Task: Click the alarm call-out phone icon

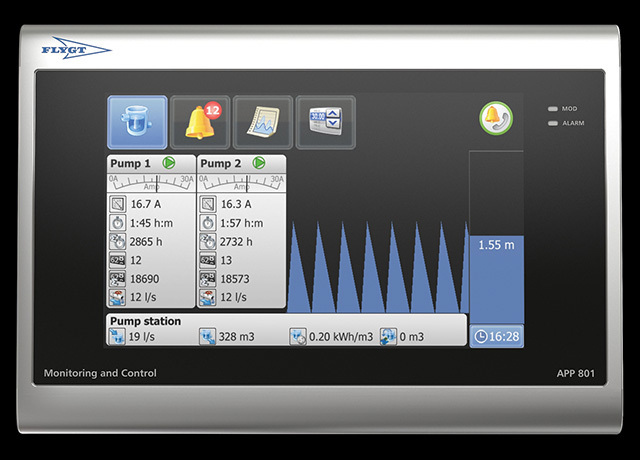Action: (494, 116)
